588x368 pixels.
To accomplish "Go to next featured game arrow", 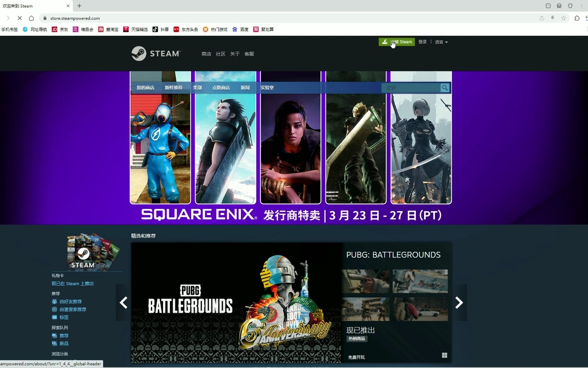I will pyautogui.click(x=459, y=303).
